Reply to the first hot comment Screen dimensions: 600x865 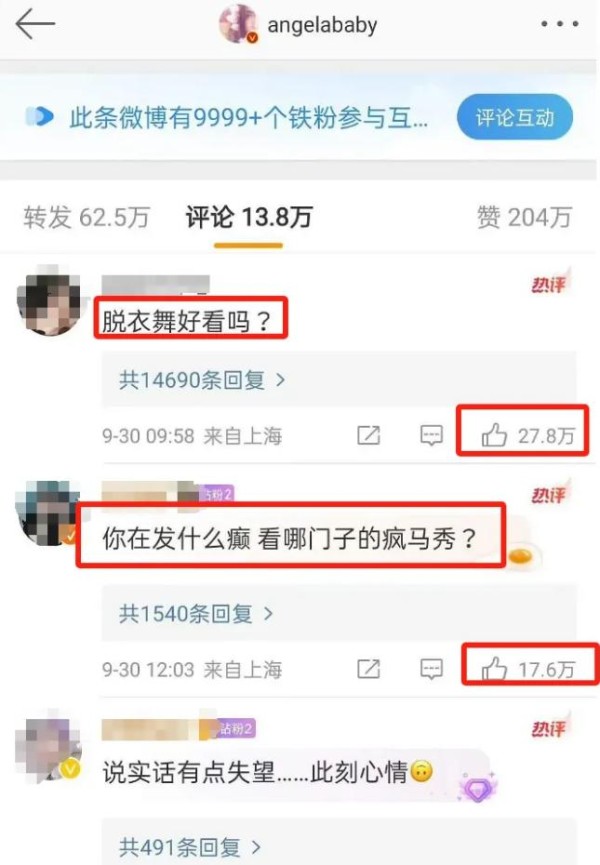click(x=431, y=435)
